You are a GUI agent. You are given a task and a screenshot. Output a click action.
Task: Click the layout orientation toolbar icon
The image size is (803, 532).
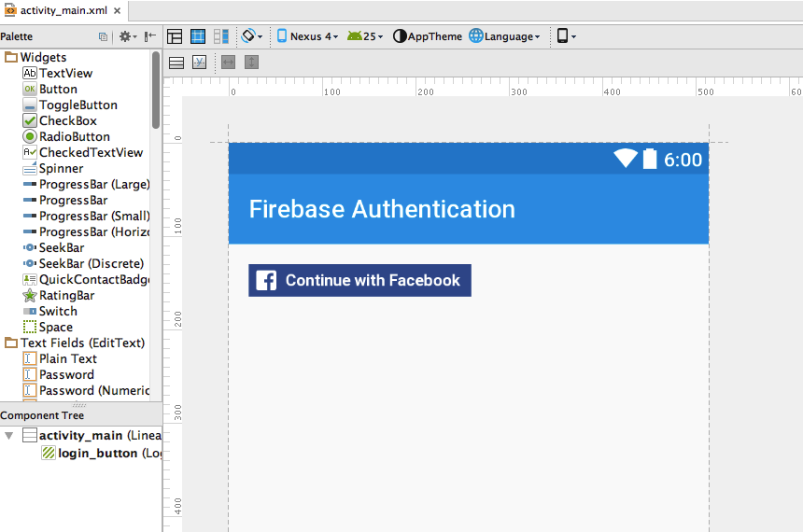176,63
